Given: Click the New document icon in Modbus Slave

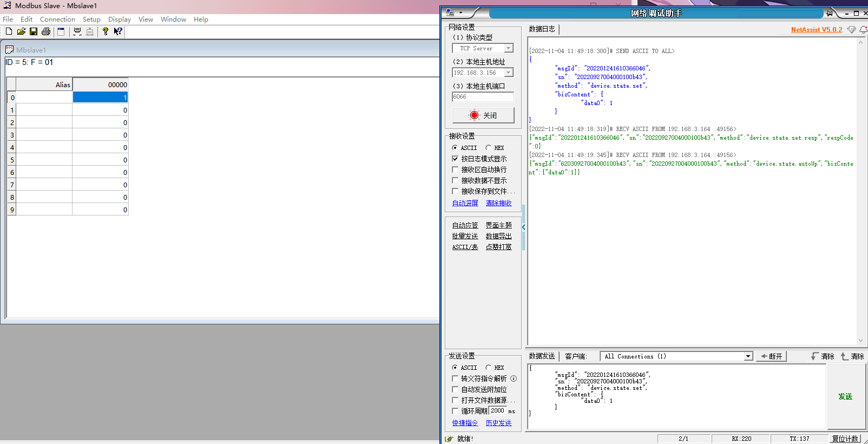Looking at the screenshot, I should point(9,31).
